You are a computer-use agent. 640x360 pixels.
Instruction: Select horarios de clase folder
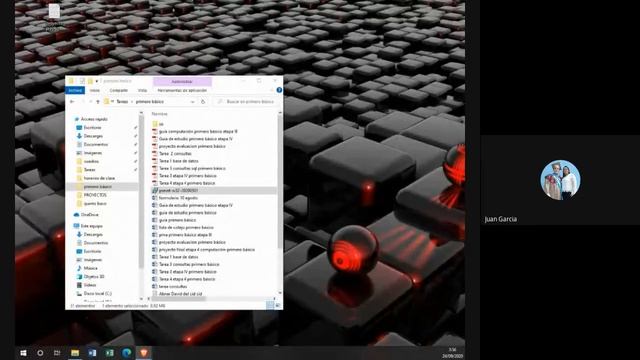[99, 178]
